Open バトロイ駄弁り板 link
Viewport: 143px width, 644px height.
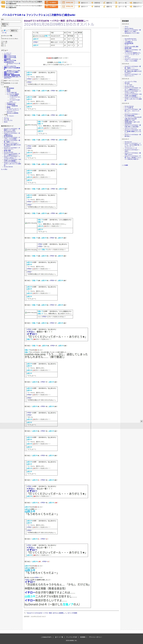click(11, 93)
